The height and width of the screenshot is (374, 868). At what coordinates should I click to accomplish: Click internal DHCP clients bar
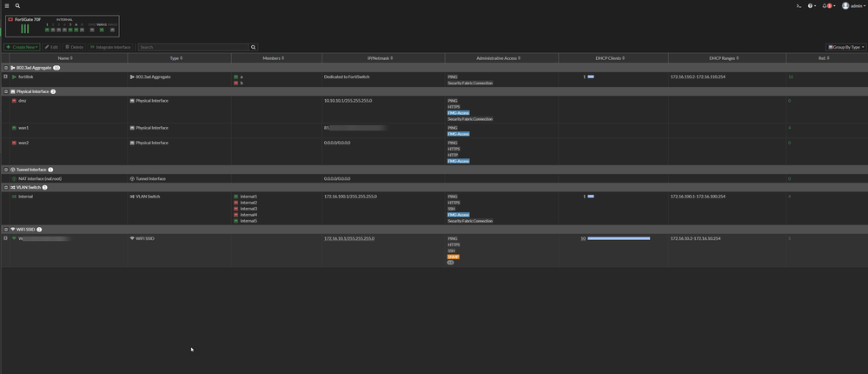[x=591, y=197]
